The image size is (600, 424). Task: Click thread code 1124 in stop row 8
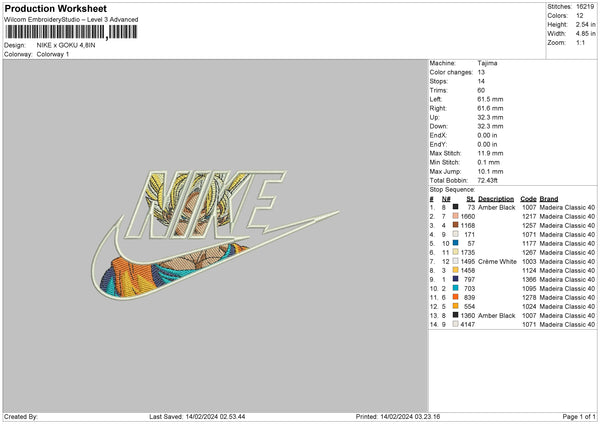529,271
